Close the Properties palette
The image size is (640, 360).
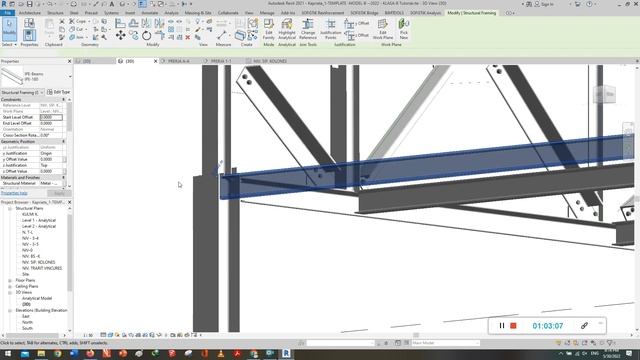[x=69, y=61]
